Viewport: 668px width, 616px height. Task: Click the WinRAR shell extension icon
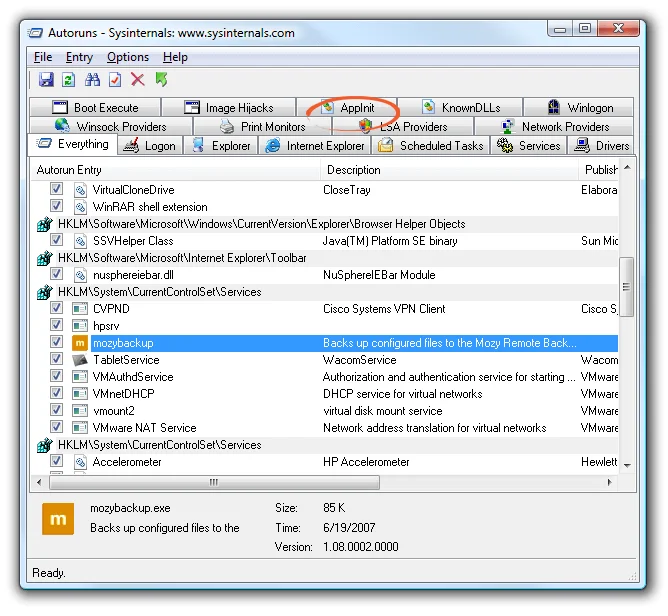(x=80, y=207)
